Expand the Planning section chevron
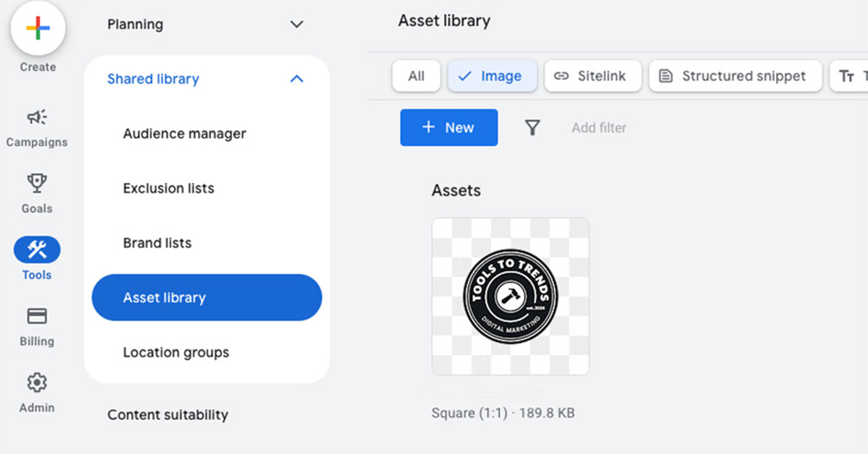The width and height of the screenshot is (868, 454). [x=297, y=25]
